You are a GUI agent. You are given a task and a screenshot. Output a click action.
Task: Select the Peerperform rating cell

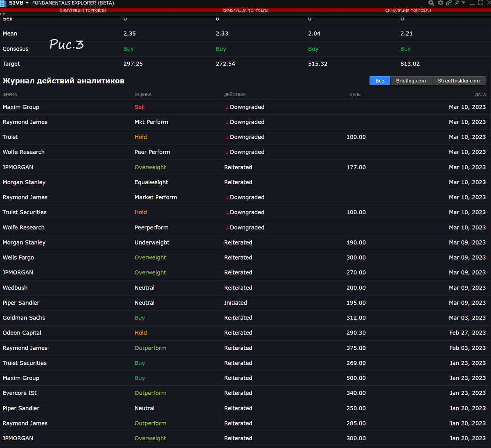(x=151, y=228)
